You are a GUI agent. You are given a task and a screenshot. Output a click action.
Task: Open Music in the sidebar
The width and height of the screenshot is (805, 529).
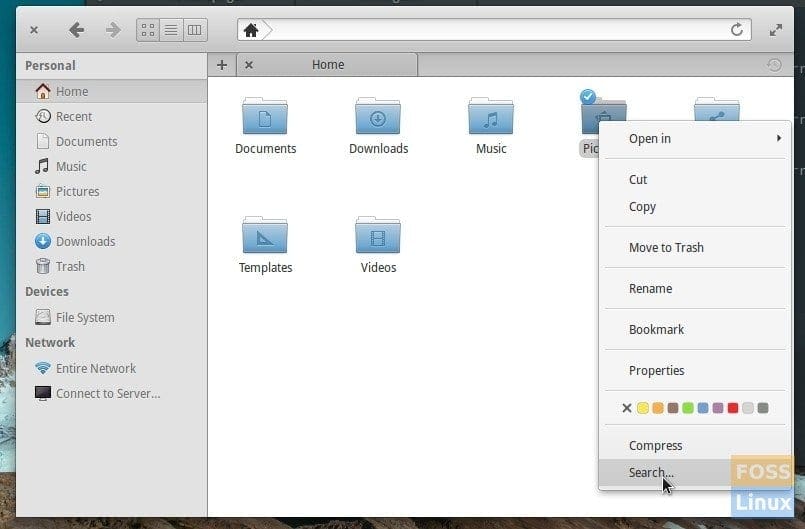point(112,166)
